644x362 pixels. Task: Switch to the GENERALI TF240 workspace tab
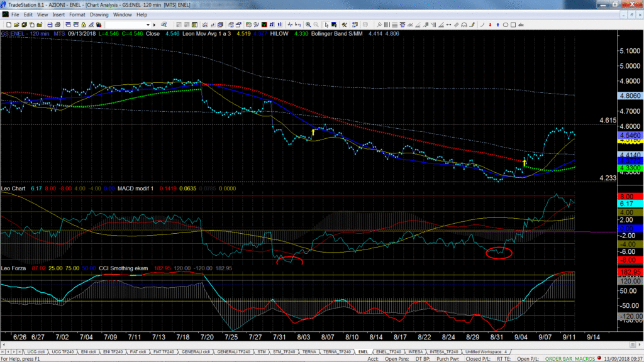[234, 352]
